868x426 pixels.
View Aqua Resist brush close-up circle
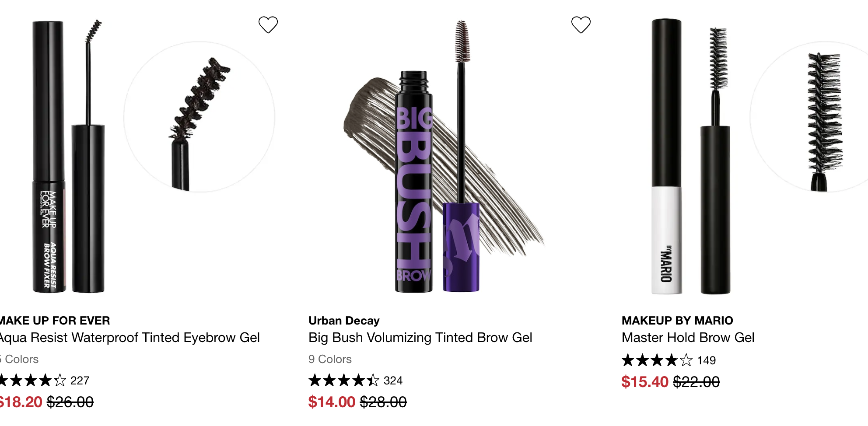pyautogui.click(x=199, y=117)
